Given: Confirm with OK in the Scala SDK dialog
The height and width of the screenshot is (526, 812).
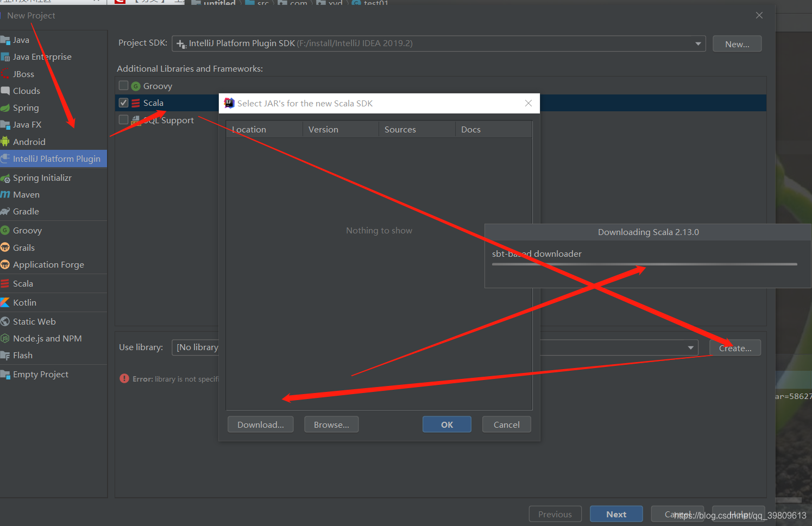Looking at the screenshot, I should 447,424.
